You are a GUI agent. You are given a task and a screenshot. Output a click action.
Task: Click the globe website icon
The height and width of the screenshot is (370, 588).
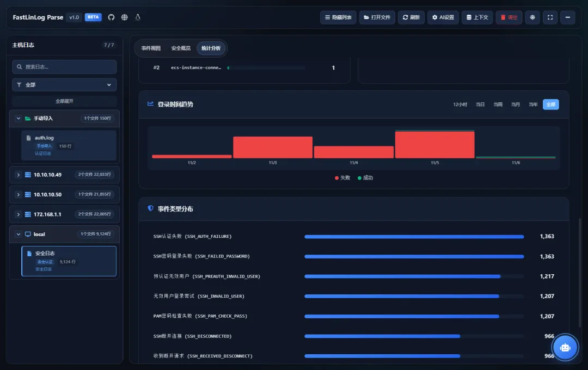125,17
